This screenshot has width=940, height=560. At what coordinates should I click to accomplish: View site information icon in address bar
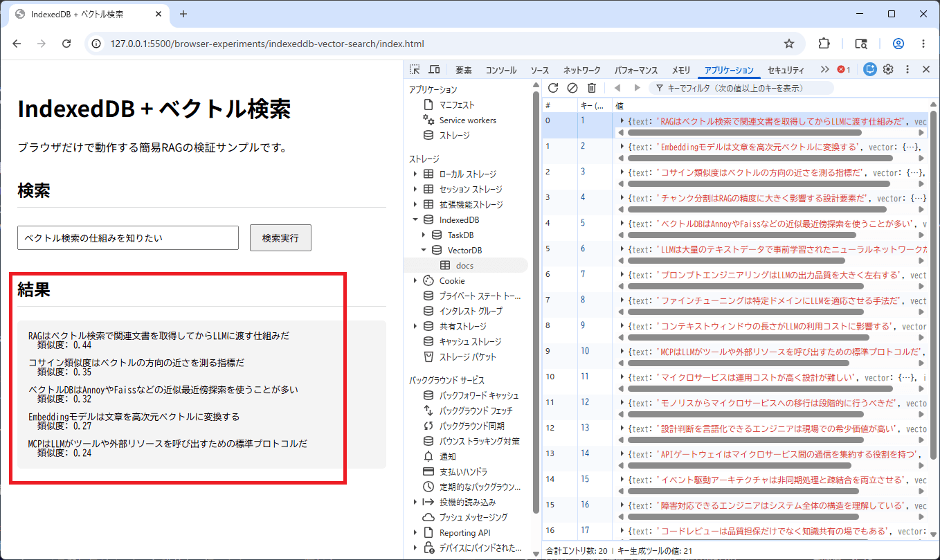coord(97,44)
